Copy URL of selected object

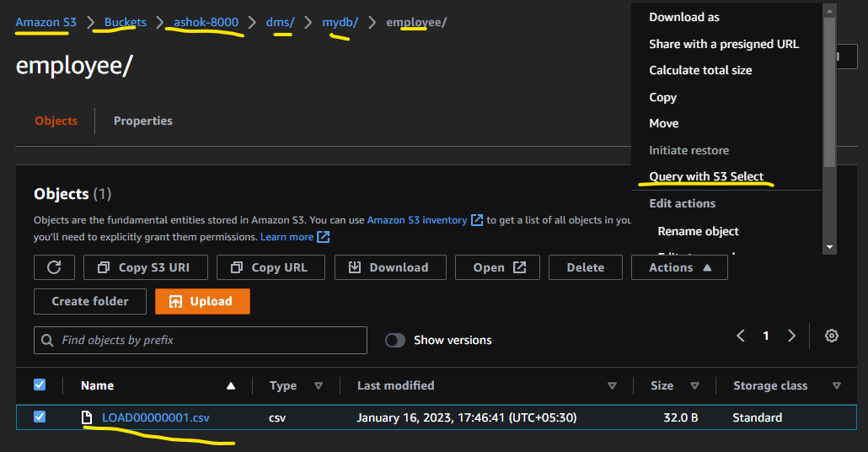[x=271, y=267]
